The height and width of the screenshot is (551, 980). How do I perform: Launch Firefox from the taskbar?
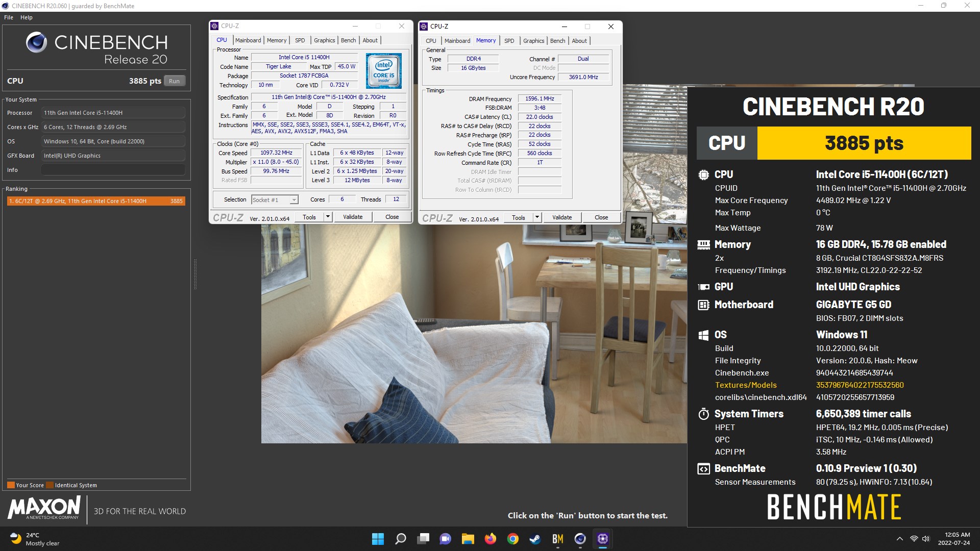[491, 539]
